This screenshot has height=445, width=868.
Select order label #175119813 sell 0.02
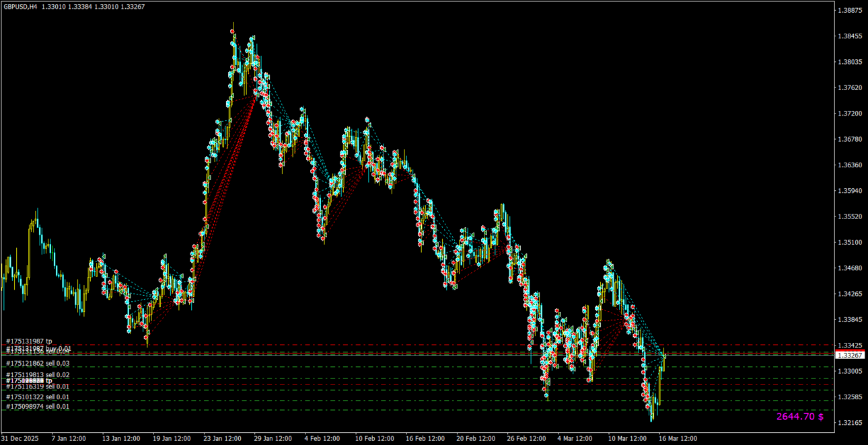(38, 375)
